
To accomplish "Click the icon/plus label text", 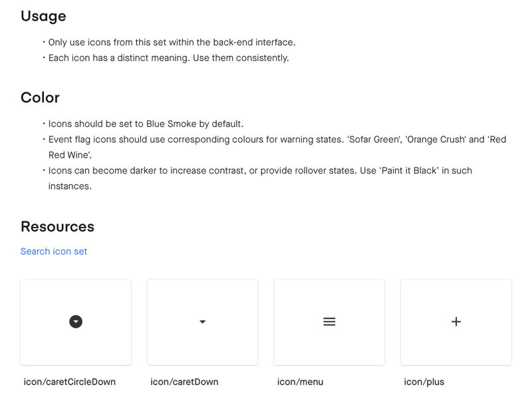I will [x=424, y=382].
